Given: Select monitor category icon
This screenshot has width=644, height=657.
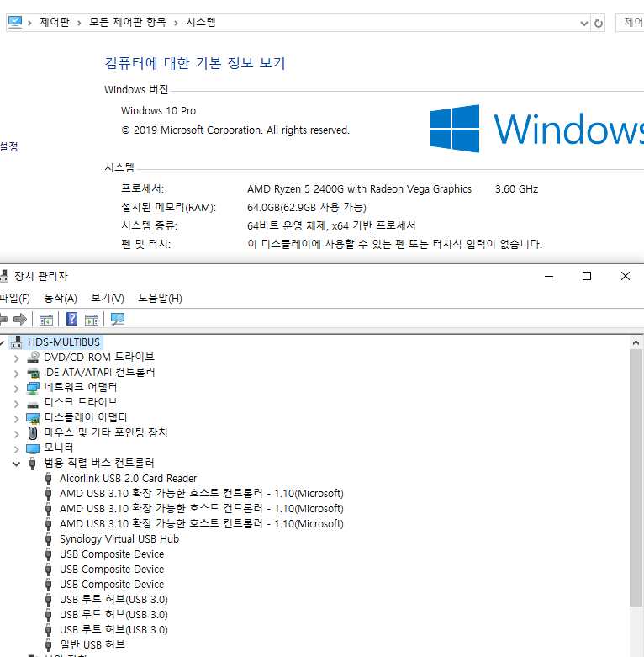Looking at the screenshot, I should (33, 448).
